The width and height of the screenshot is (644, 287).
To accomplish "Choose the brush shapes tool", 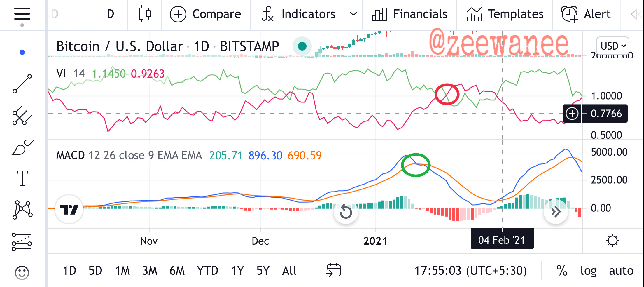I will pyautogui.click(x=23, y=147).
